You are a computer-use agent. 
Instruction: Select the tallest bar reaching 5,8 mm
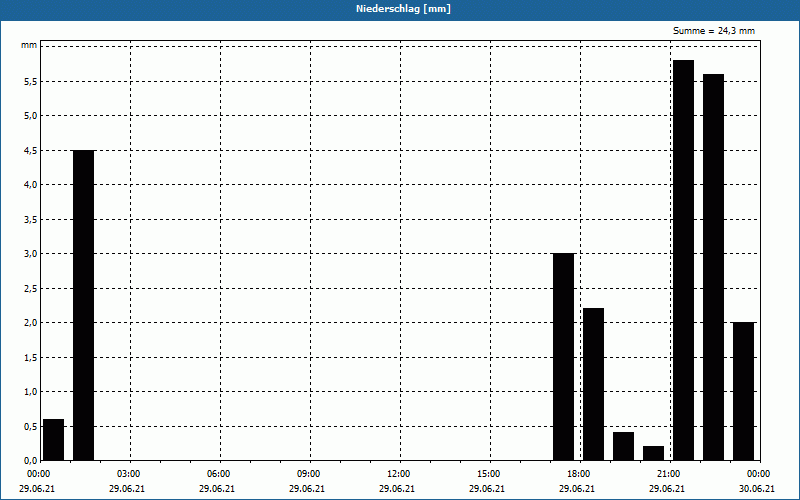click(683, 260)
